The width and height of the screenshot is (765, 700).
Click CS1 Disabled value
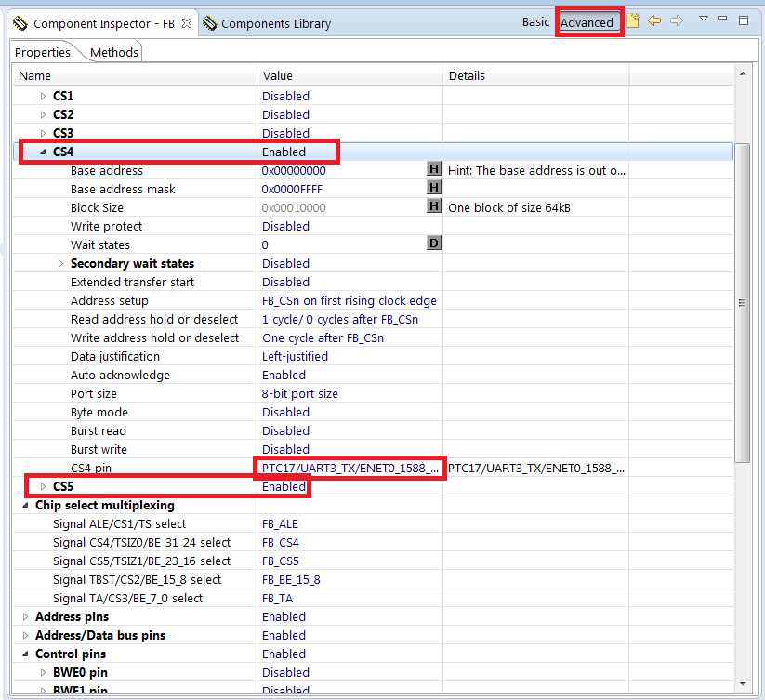point(285,96)
